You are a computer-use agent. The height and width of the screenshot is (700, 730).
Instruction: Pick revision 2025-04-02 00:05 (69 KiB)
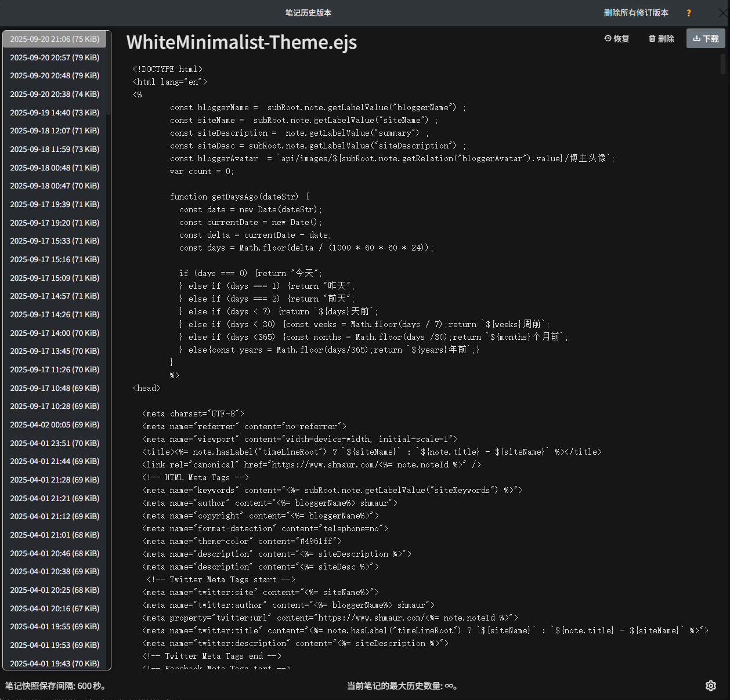tap(55, 425)
